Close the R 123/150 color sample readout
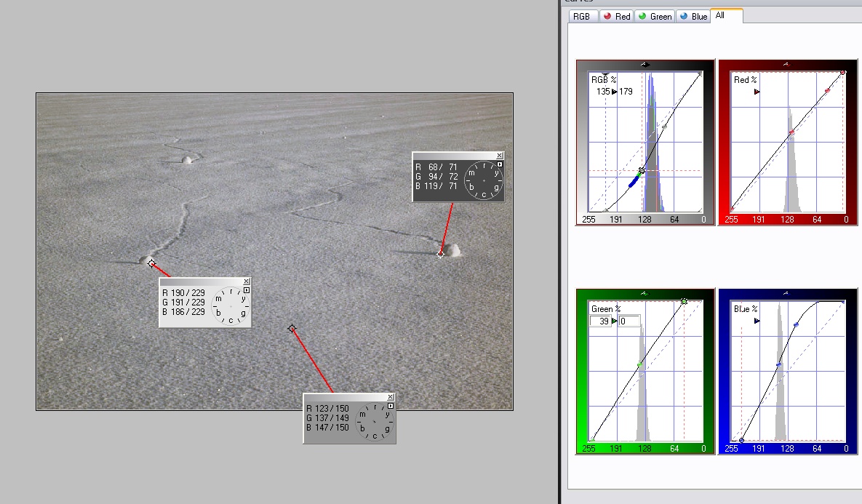This screenshot has height=504, width=862. (x=391, y=397)
